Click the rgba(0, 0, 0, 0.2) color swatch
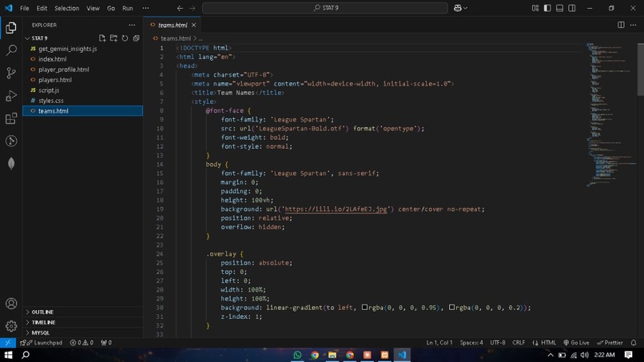This screenshot has width=644, height=362. 451,308
